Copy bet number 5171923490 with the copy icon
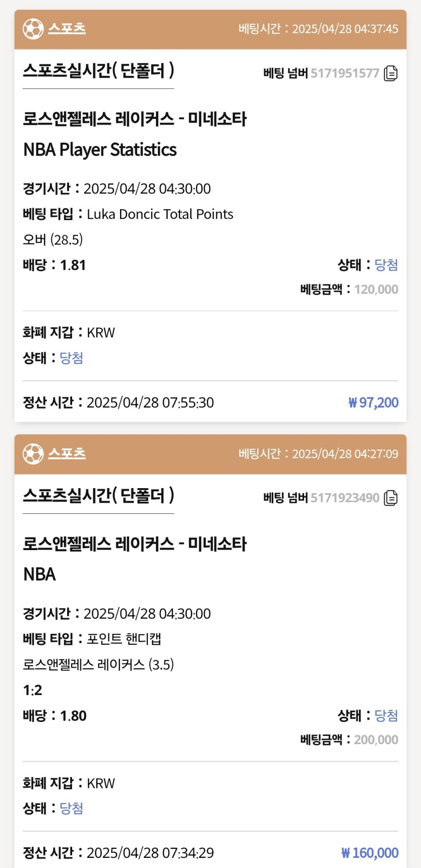 pyautogui.click(x=391, y=498)
